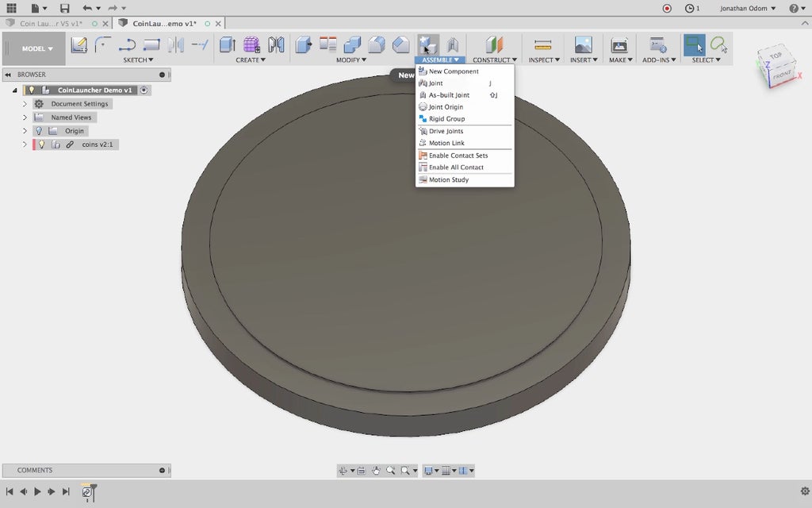Choose Enable Contact Sets menu entry
Viewport: 812px width, 508px height.
[x=465, y=156]
